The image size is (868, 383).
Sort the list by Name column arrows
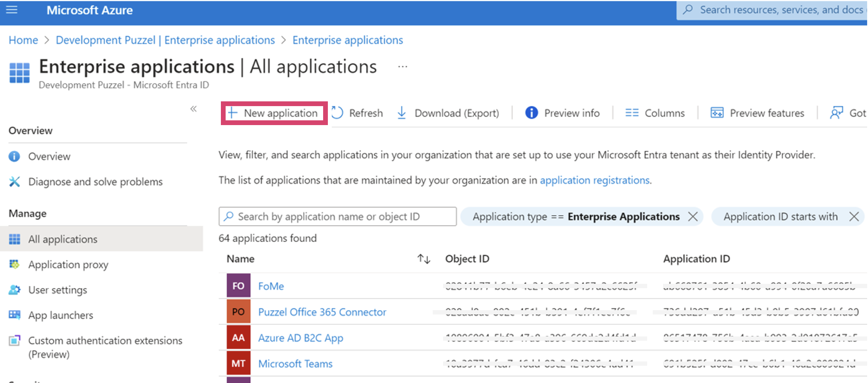pos(424,259)
